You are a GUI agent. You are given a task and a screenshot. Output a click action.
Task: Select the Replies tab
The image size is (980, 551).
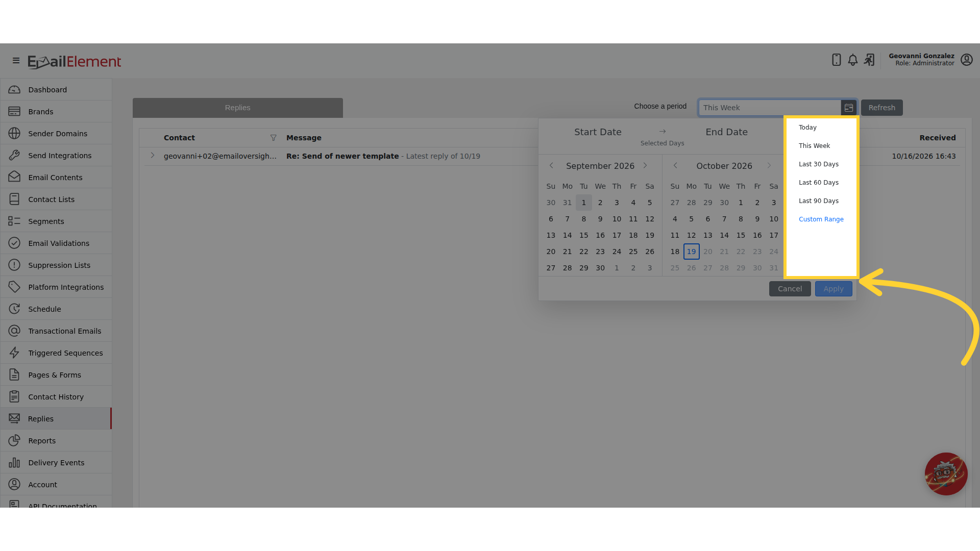point(237,108)
